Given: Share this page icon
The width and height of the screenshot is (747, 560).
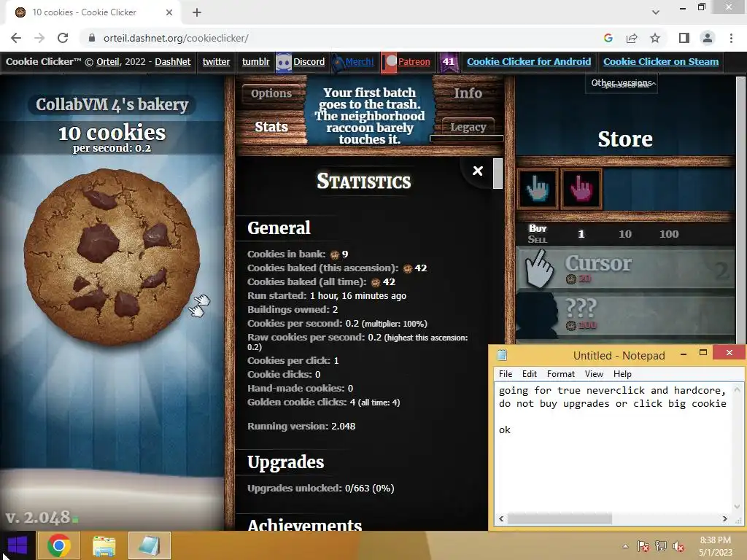Looking at the screenshot, I should 632,38.
